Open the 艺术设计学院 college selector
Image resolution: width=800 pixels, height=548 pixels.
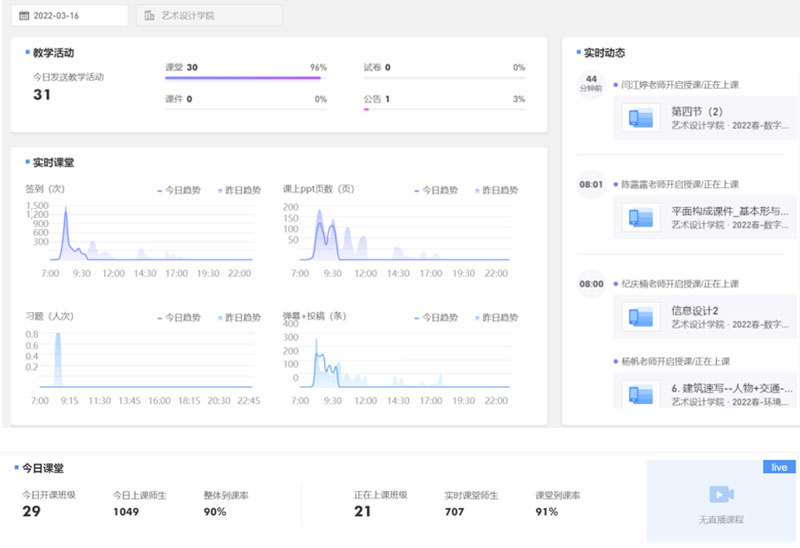(209, 16)
